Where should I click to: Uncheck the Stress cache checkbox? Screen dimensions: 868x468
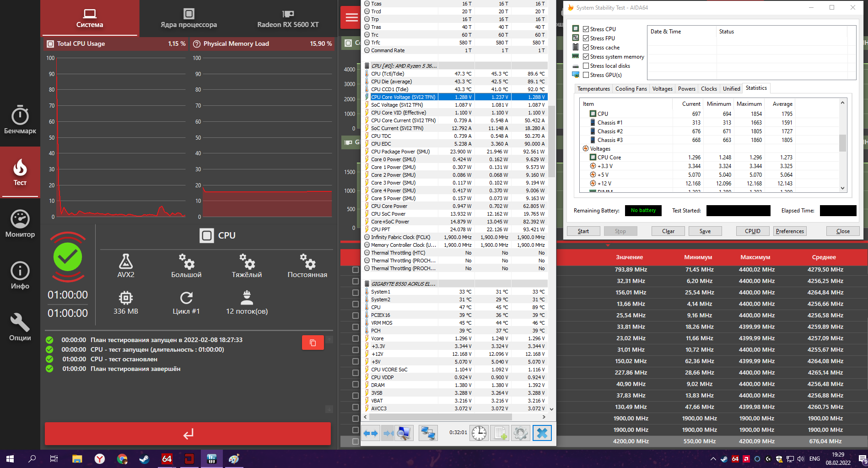(586, 47)
